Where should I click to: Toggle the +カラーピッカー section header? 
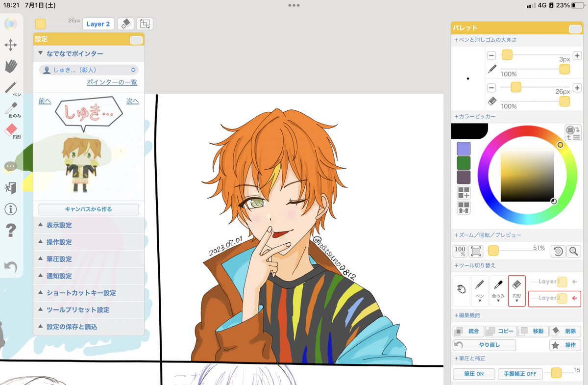click(x=516, y=117)
